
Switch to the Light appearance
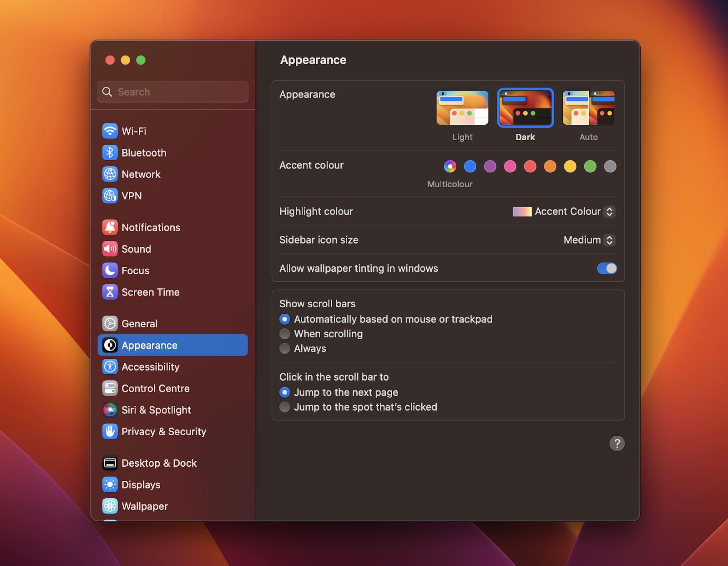[462, 108]
